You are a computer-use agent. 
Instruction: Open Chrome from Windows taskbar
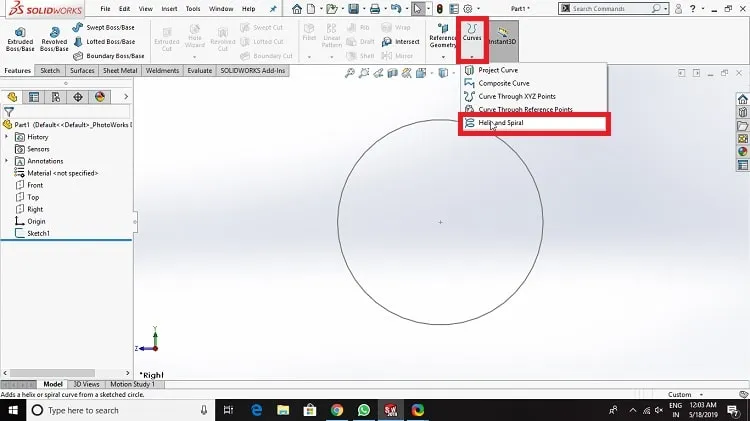(337, 410)
